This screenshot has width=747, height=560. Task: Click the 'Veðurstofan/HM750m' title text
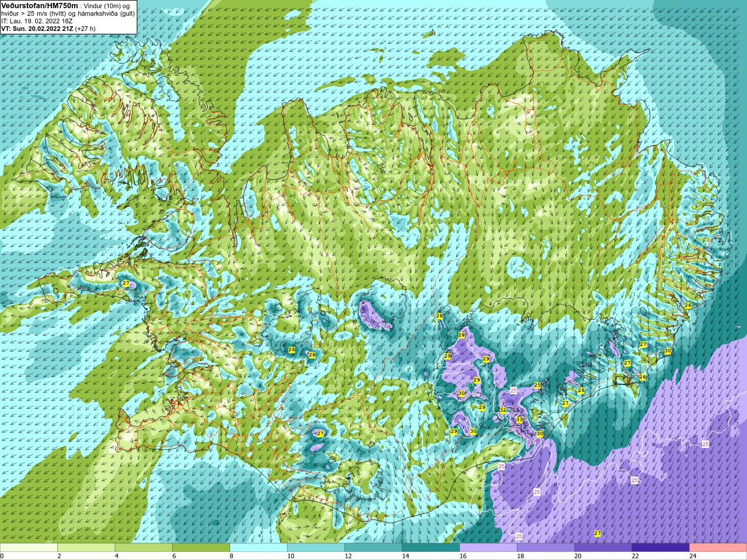click(40, 5)
